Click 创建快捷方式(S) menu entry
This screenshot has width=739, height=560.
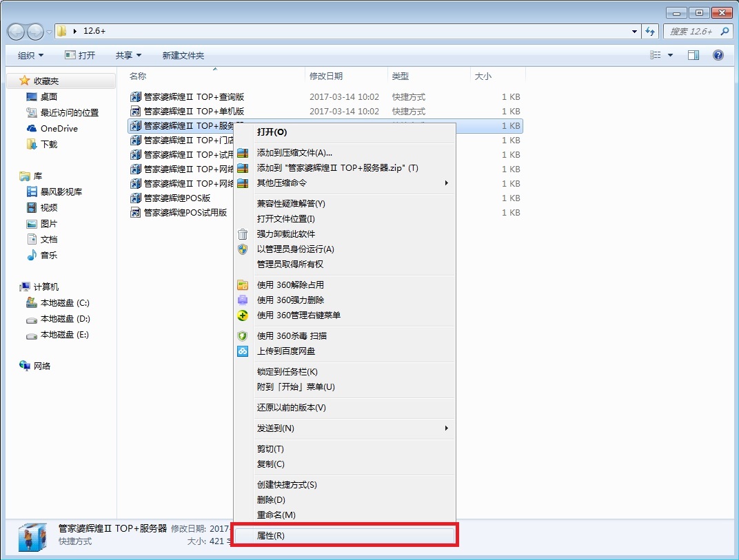(345, 485)
